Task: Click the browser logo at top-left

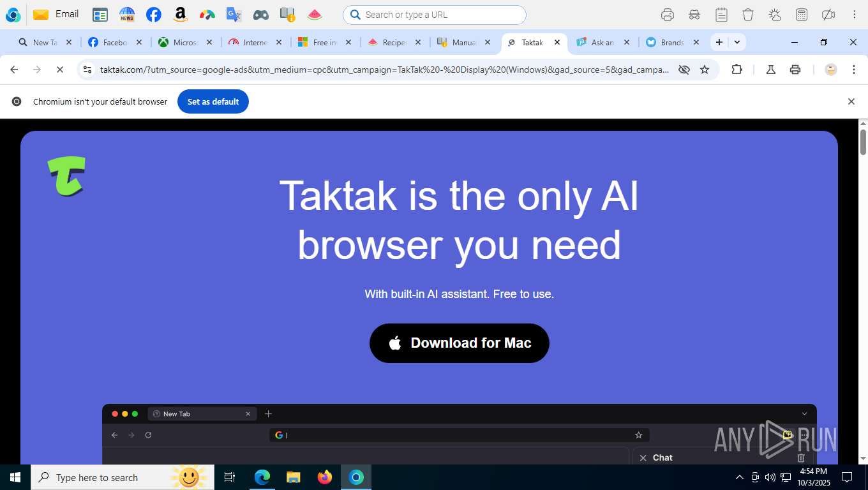Action: click(13, 15)
